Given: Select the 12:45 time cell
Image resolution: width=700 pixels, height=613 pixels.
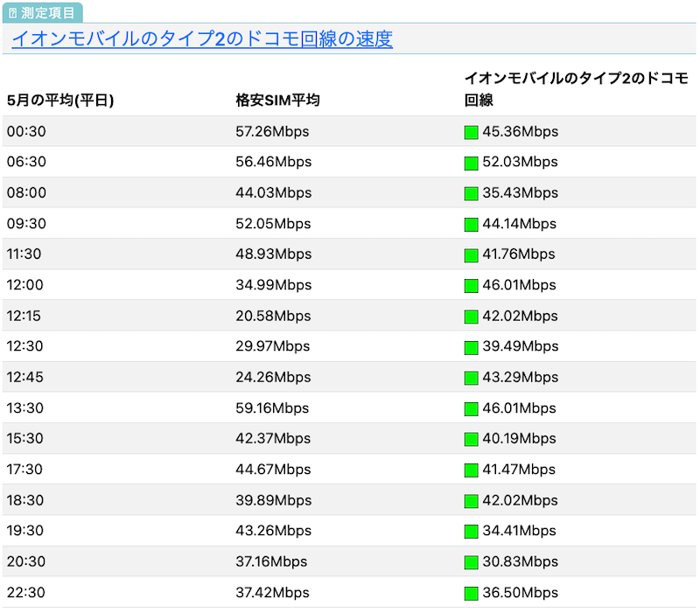Looking at the screenshot, I should [25, 377].
